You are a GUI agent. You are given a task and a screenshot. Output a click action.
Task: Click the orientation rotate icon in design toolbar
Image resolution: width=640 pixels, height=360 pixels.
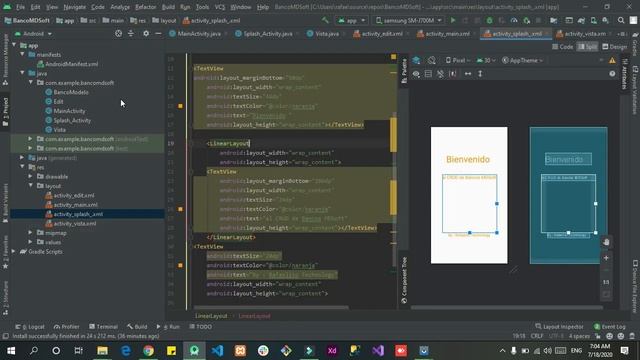pyautogui.click(x=431, y=60)
